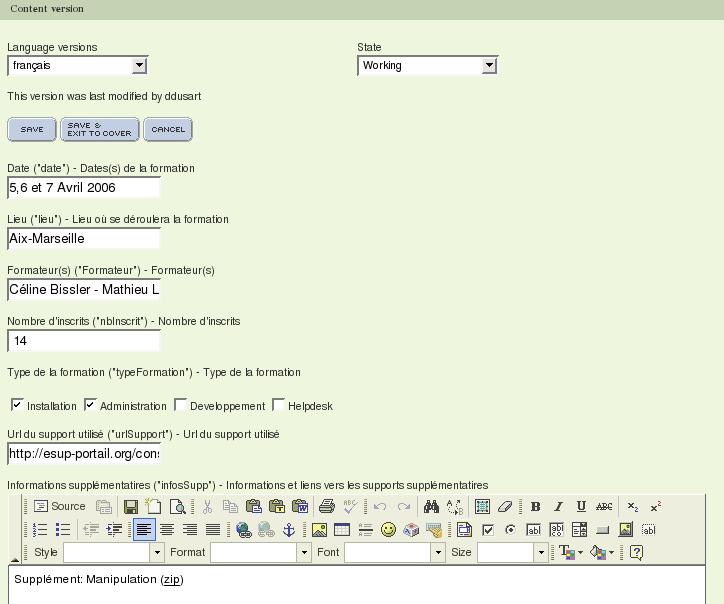The image size is (724, 604).
Task: Click the Source view button
Action: pyautogui.click(x=59, y=506)
